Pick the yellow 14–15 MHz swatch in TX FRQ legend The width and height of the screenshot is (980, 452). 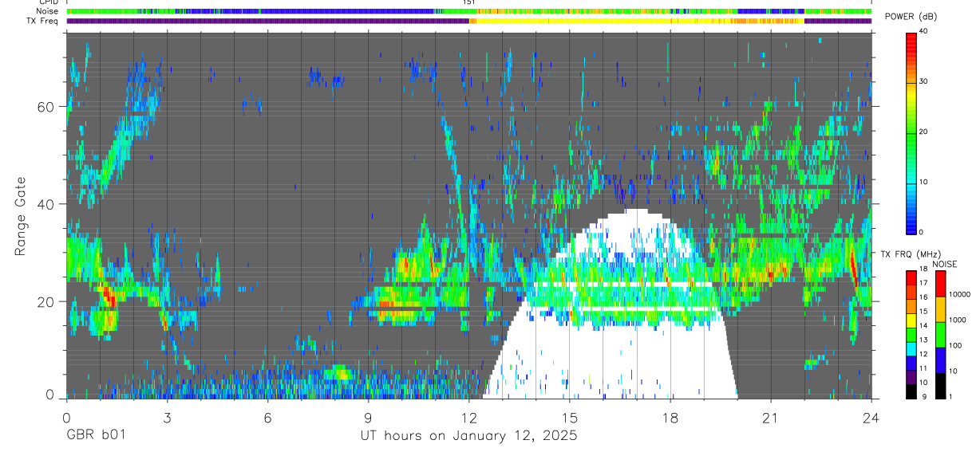(911, 320)
